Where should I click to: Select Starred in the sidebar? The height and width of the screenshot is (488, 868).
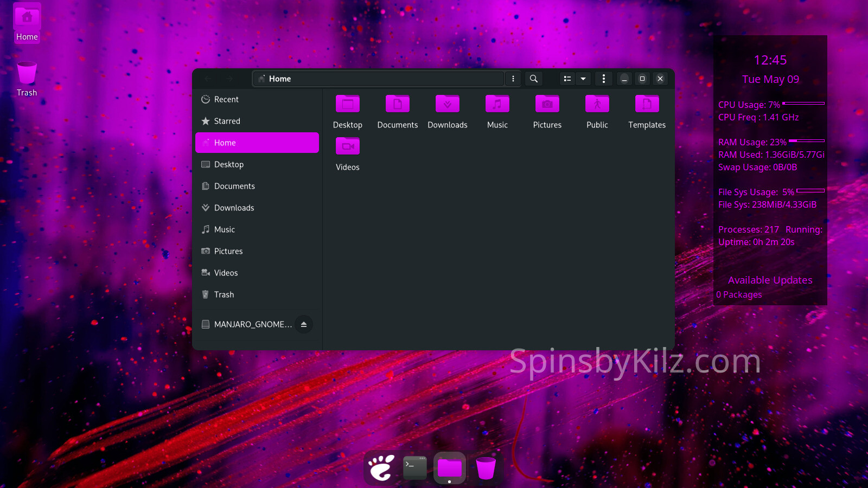tap(227, 121)
